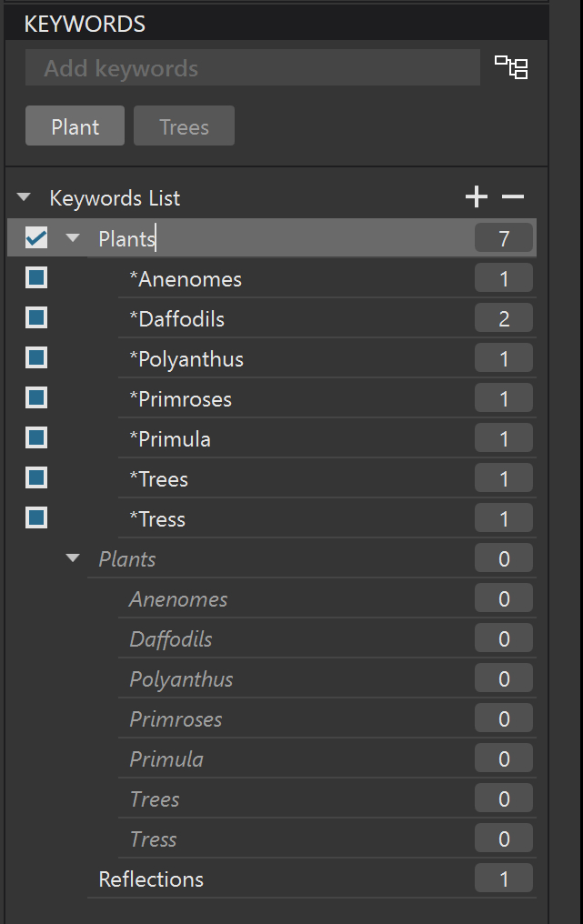Click the minus icon to remove keyword
Viewport: 583px width, 924px height.
pos(513,197)
